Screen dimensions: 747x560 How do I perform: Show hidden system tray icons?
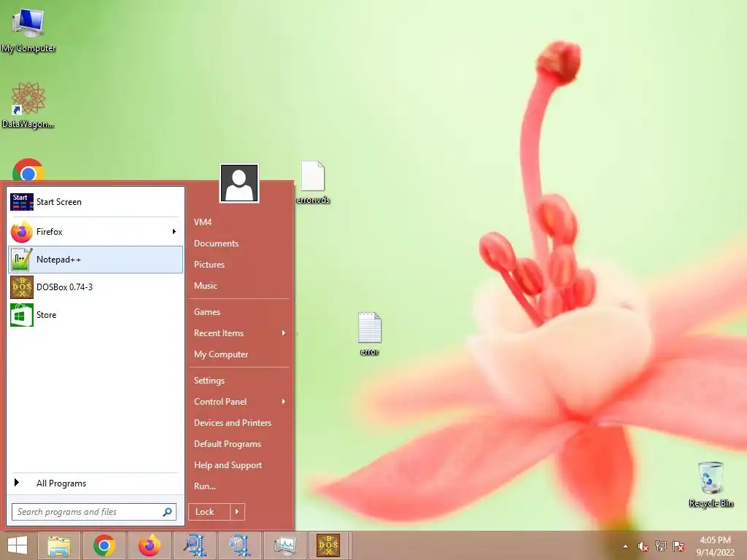coord(625,546)
